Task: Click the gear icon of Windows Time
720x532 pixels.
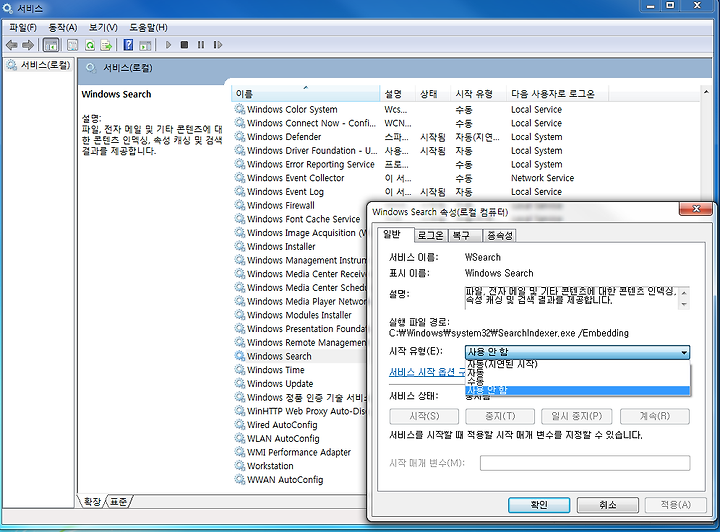Action: tap(240, 370)
